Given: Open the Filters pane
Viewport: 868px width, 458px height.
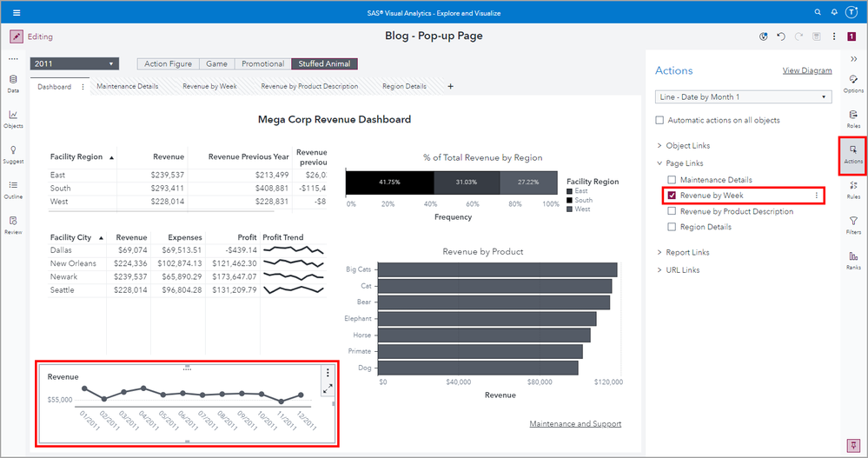Looking at the screenshot, I should (x=853, y=225).
